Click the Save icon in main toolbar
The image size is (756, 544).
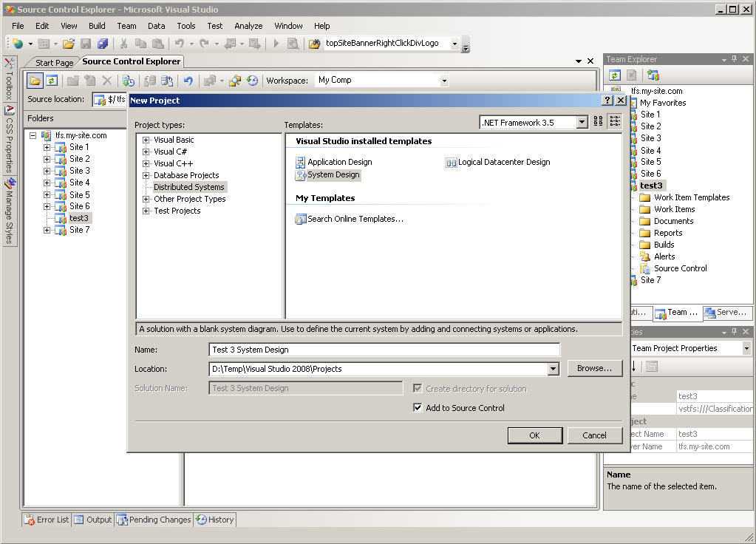[x=86, y=44]
